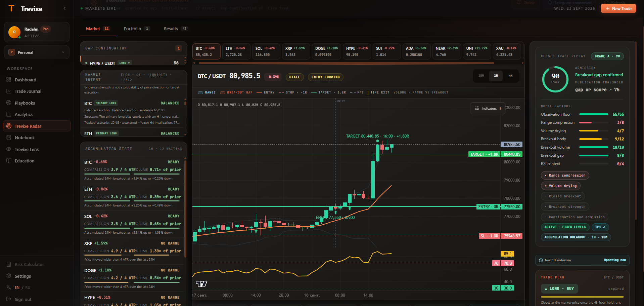The height and width of the screenshot is (306, 644).
Task: Click Radahn's user avatar
Action: [14, 32]
